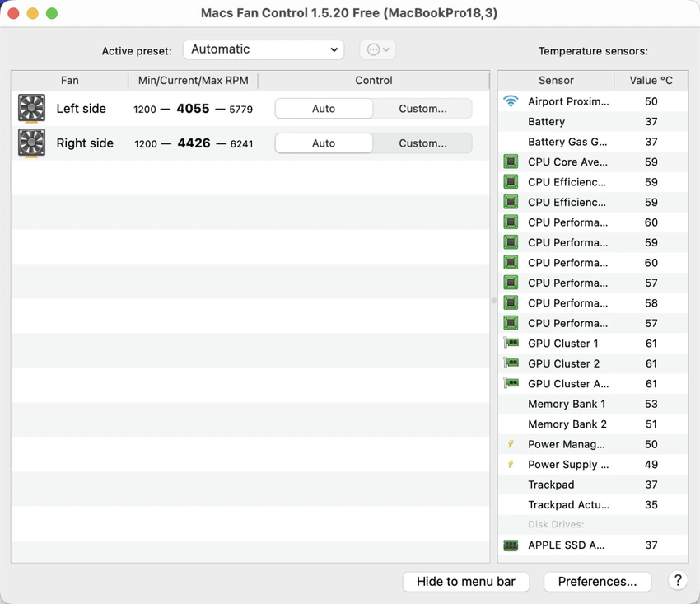Screen dimensions: 700x604
Task: Open the preset options ellipsis menu
Action: coord(378,49)
